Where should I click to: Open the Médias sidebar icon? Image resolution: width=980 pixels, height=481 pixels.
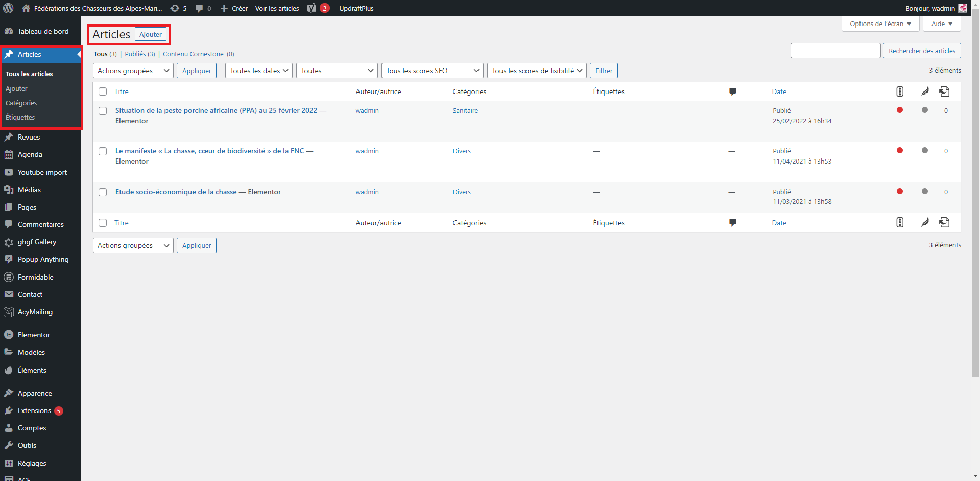[8, 190]
